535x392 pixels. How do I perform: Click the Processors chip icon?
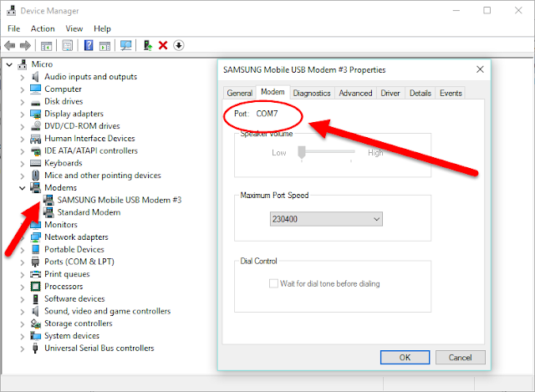(x=35, y=286)
